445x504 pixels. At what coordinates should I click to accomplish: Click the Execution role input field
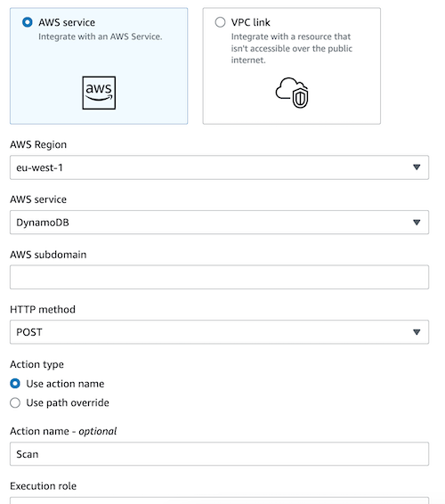[x=219, y=500]
